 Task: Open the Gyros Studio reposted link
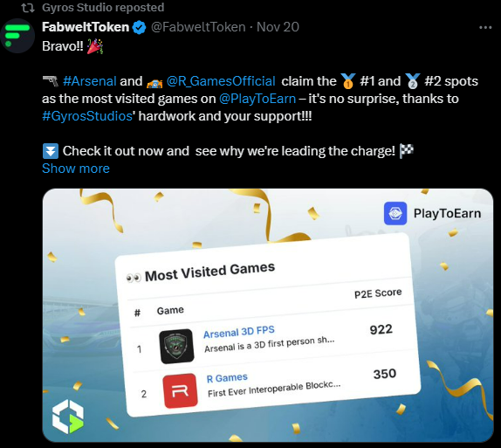pyautogui.click(x=103, y=7)
